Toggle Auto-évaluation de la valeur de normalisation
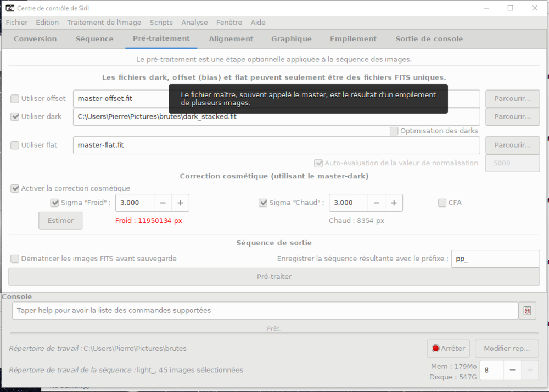Screen dimensions: 549x392 point(318,163)
